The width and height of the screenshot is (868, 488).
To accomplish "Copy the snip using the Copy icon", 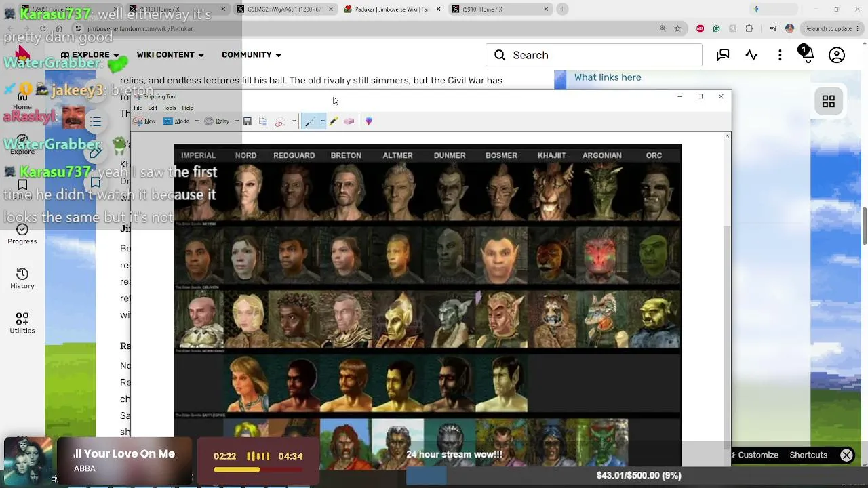I will pyautogui.click(x=263, y=121).
